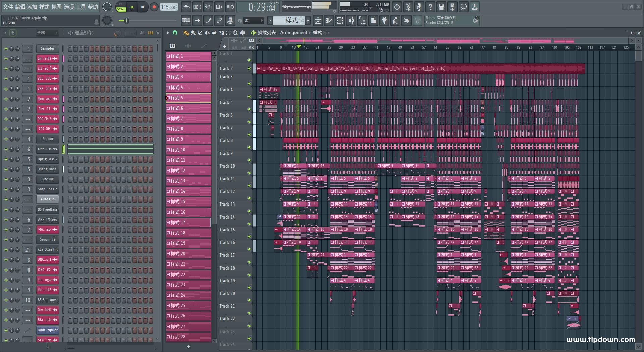
Task: Click the 115.000 tempo field
Action: click(x=169, y=7)
